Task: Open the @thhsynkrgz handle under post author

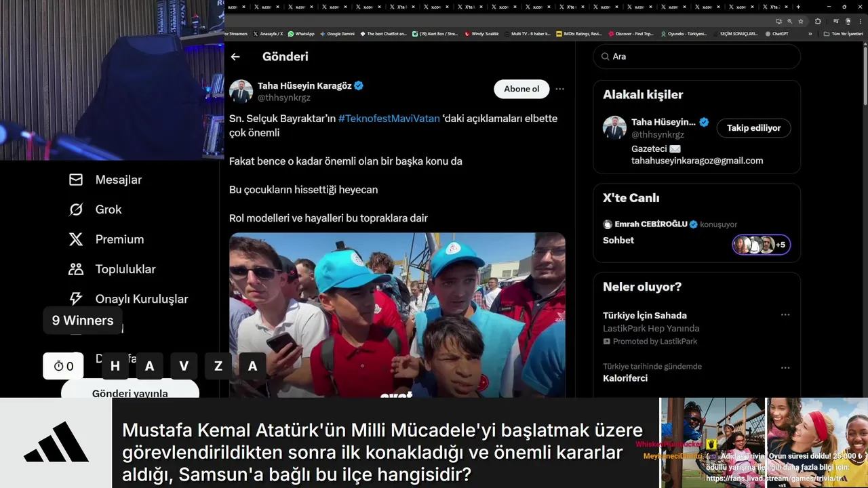Action: 284,98
